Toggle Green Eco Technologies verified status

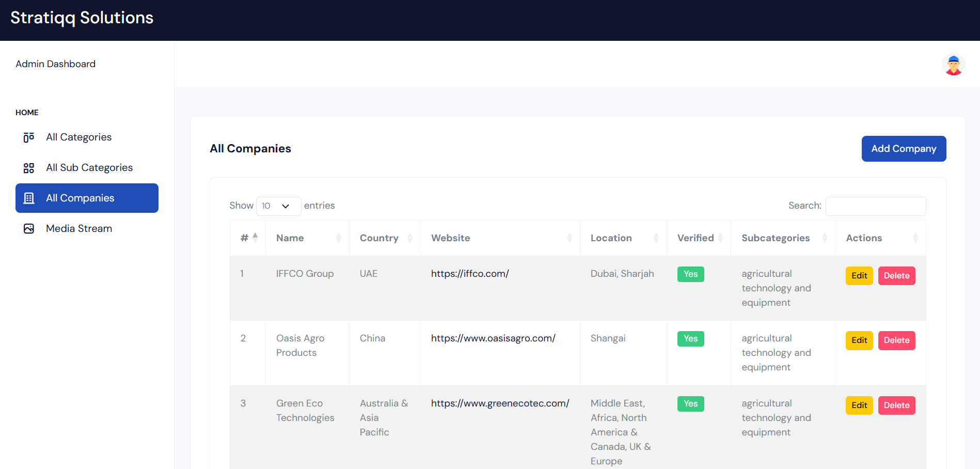pos(690,404)
